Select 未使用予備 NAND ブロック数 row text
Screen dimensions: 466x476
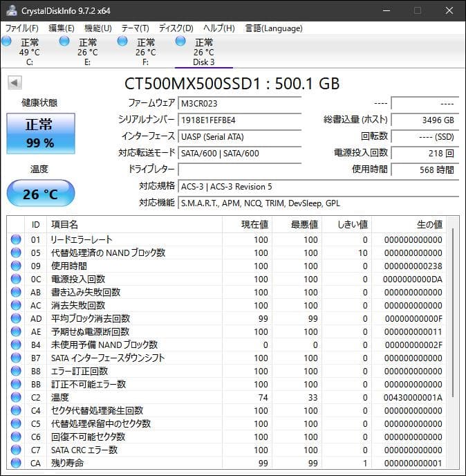[x=104, y=345]
